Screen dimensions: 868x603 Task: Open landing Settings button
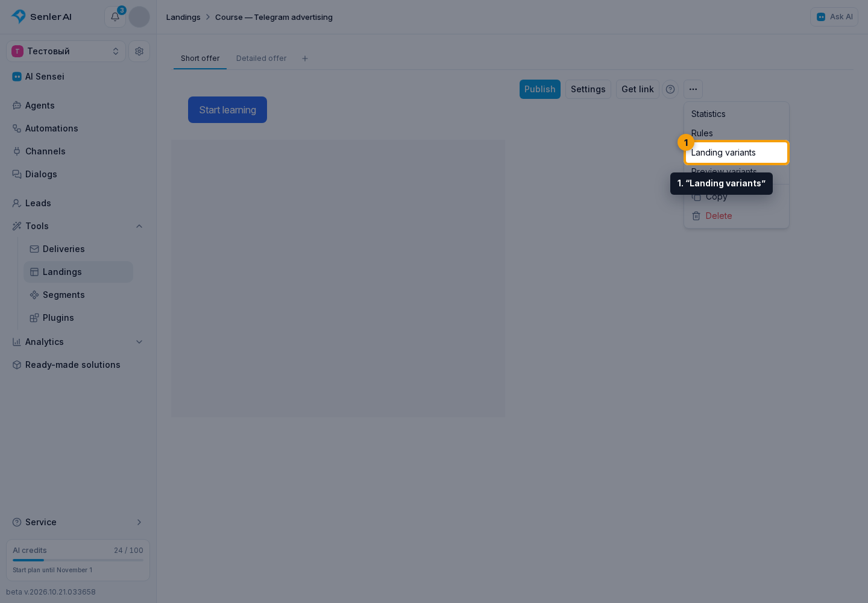click(588, 89)
